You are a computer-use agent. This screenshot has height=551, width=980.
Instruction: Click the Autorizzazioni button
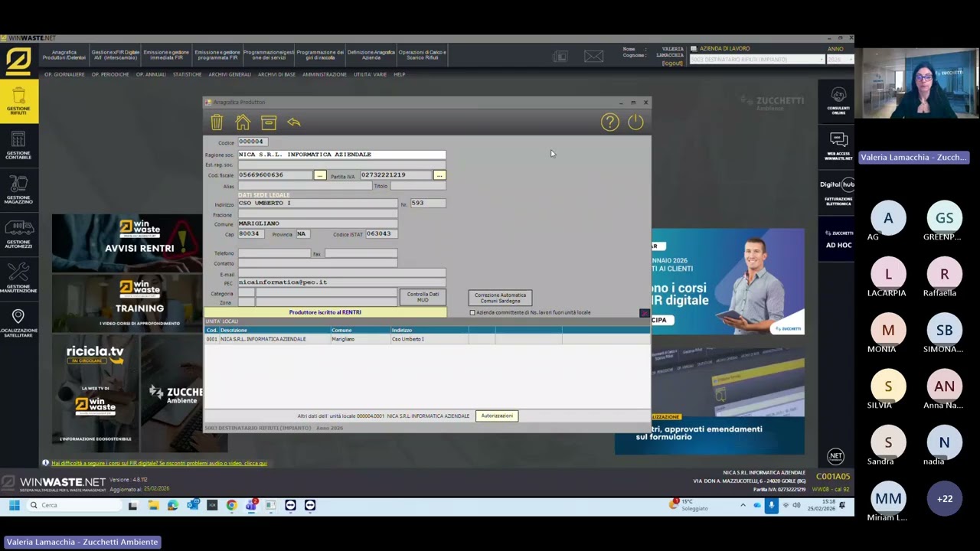[x=497, y=416]
